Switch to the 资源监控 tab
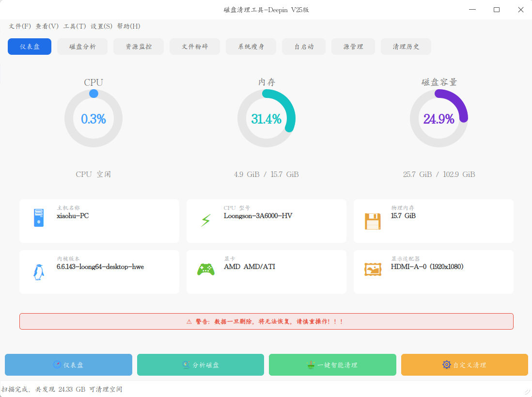Image resolution: width=532 pixels, height=397 pixels. (139, 47)
